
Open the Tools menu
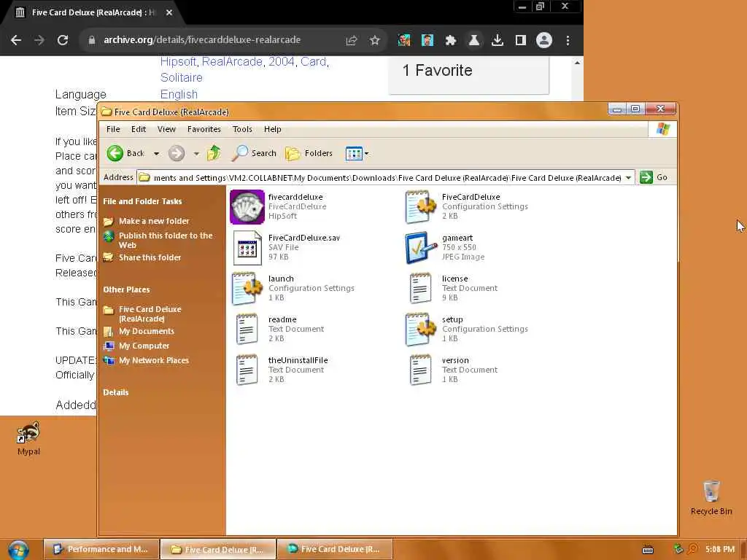click(x=242, y=129)
